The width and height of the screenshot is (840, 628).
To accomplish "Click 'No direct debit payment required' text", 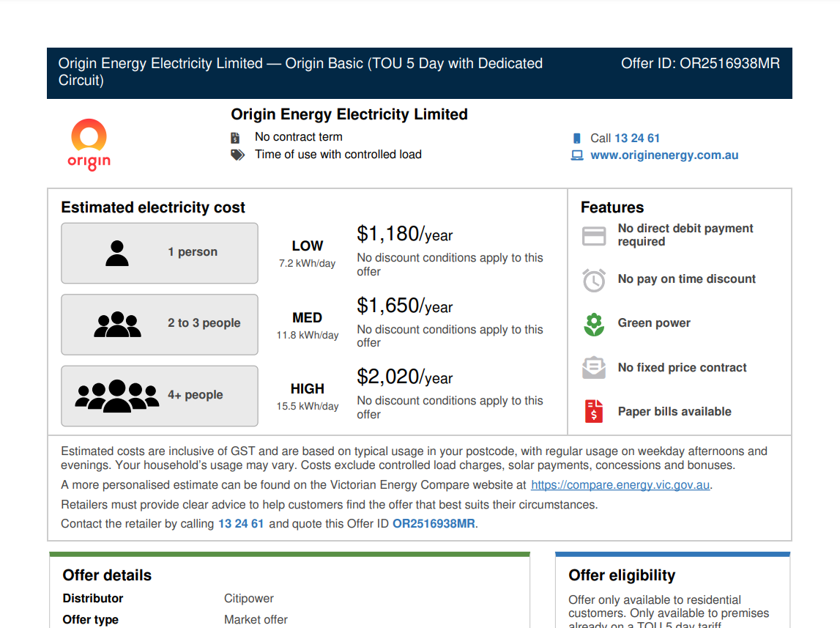I will click(x=685, y=235).
